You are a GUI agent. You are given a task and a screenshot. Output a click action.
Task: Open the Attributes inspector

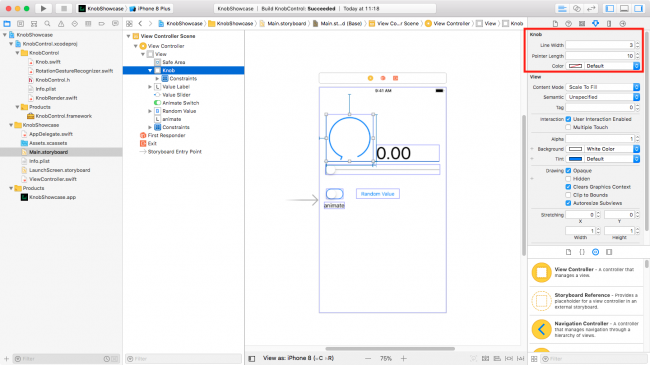pos(595,24)
